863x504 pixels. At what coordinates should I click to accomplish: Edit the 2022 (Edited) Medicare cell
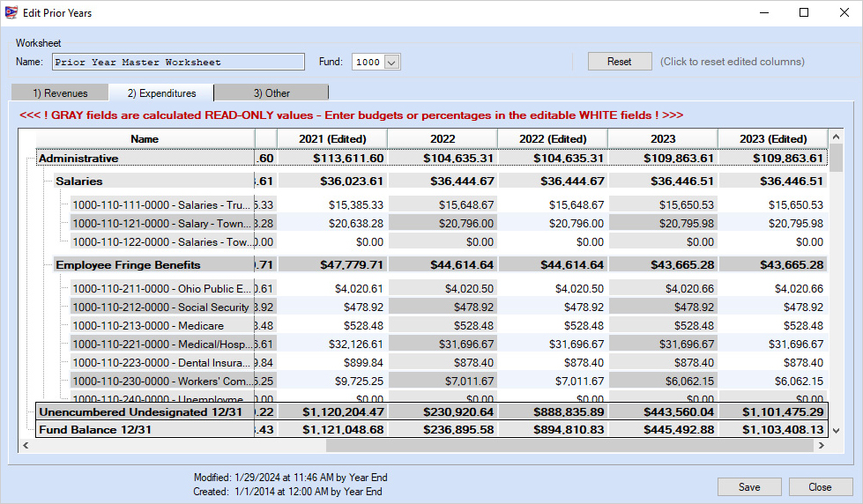553,326
